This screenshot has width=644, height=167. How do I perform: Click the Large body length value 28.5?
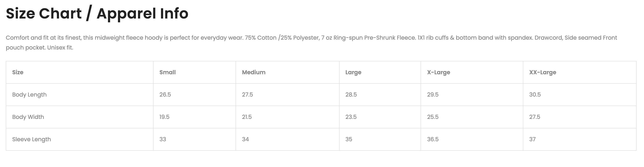[x=351, y=95]
